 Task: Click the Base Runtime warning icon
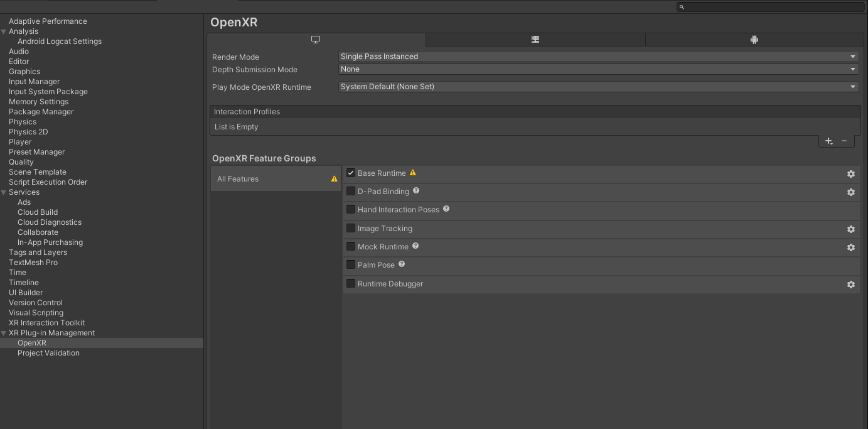(413, 173)
